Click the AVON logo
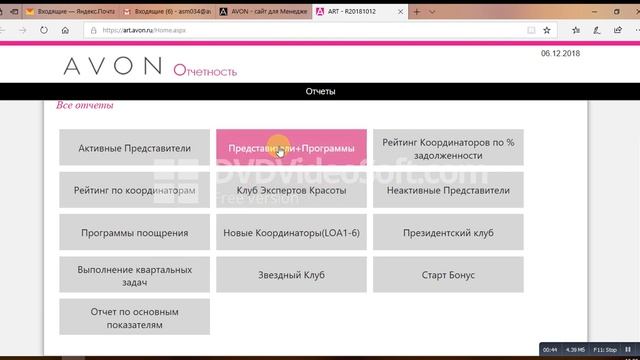This screenshot has width=640, height=360. point(113,66)
